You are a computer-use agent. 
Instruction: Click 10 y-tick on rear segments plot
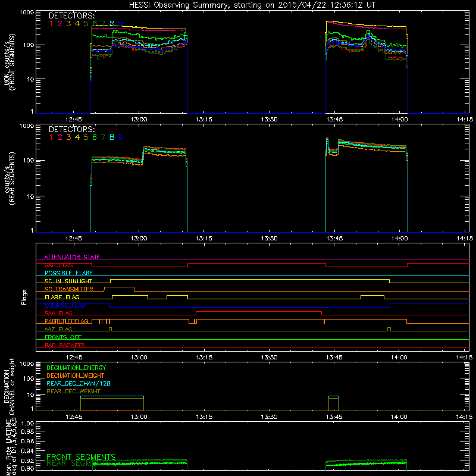(30, 196)
